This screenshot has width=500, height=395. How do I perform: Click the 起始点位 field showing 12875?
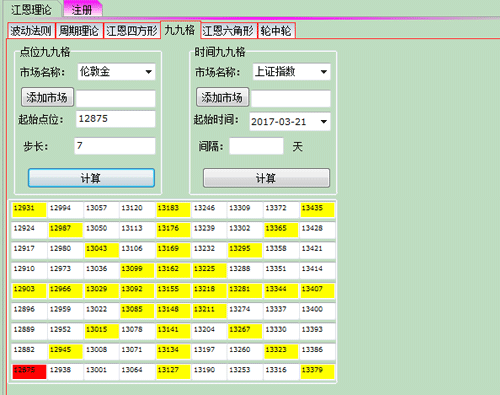[116, 119]
